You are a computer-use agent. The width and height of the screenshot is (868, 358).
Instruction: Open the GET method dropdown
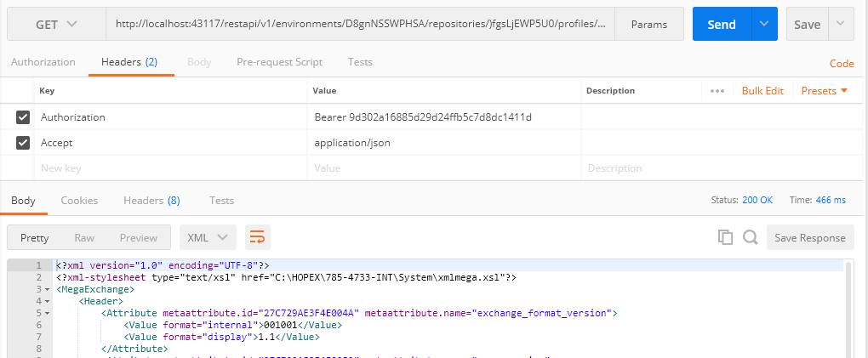point(56,25)
